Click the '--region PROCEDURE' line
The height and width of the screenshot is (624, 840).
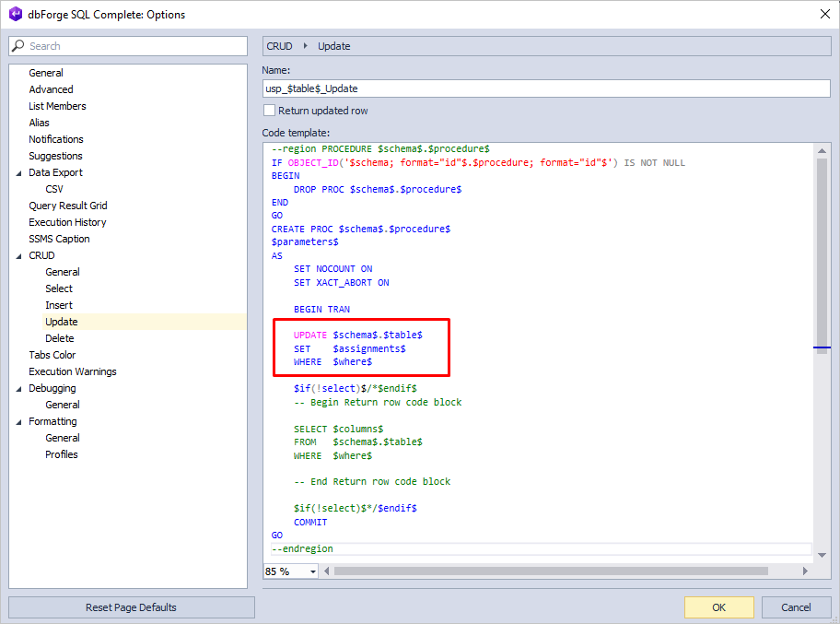pyautogui.click(x=380, y=149)
